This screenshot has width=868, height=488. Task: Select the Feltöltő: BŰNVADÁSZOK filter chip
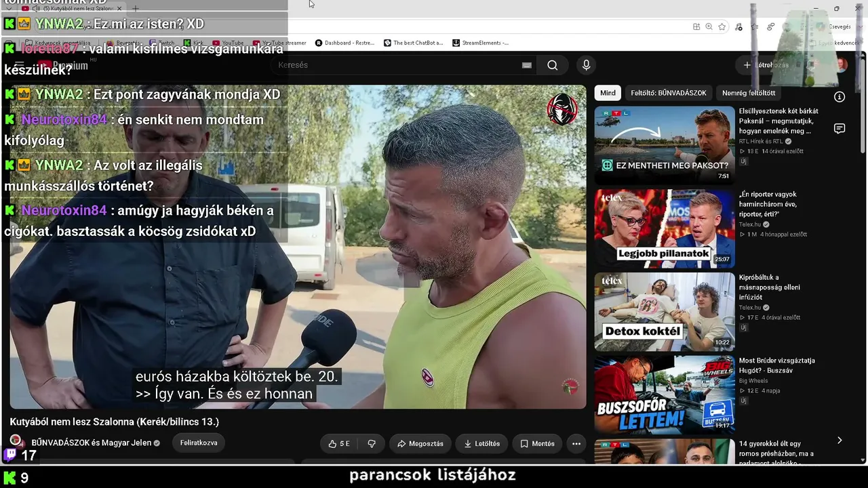click(x=669, y=93)
